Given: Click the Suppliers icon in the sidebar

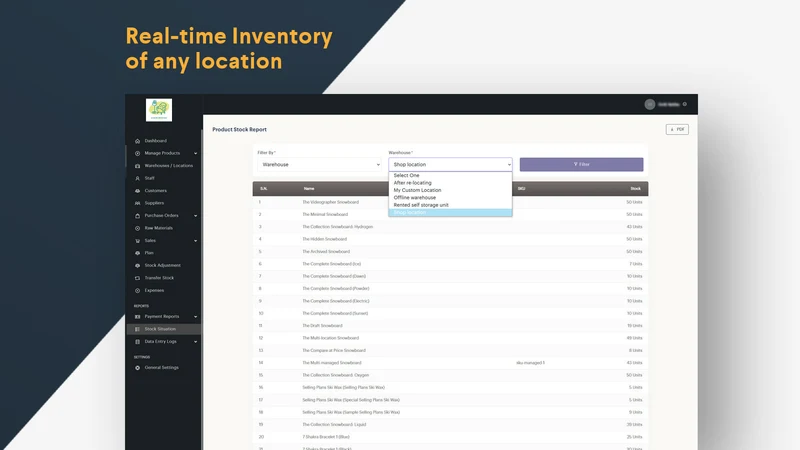Looking at the screenshot, I should tap(137, 203).
